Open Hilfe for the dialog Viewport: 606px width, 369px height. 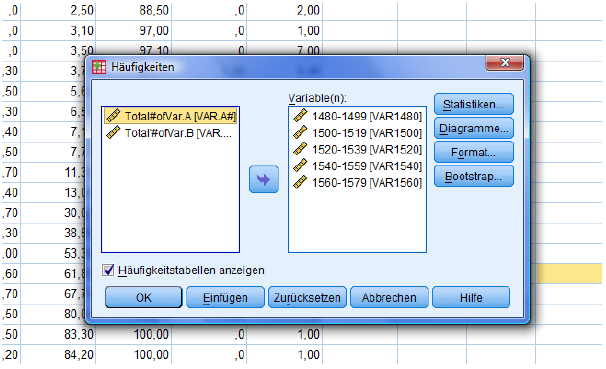pos(471,298)
